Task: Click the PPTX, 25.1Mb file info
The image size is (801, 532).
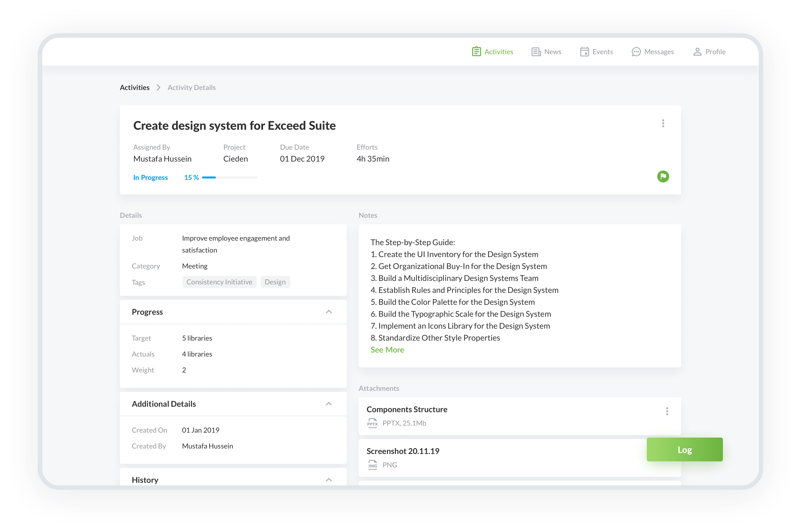Action: coord(404,424)
